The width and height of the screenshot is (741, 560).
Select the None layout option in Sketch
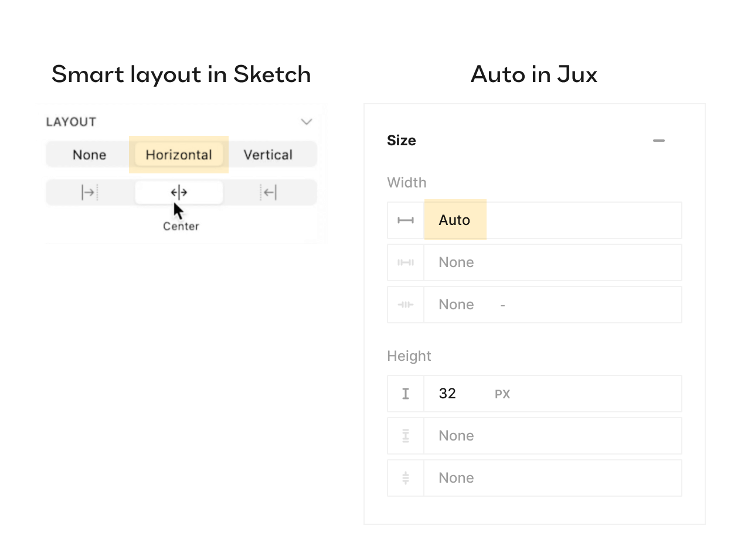click(x=89, y=155)
